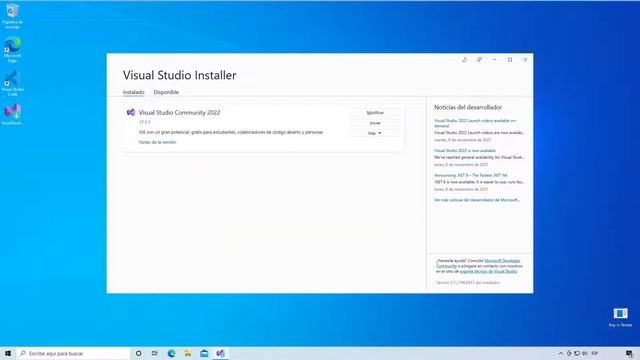Viewport: 640px width, 360px height.
Task: Click the 'Visual Studio Installer' heading
Action: (x=180, y=75)
